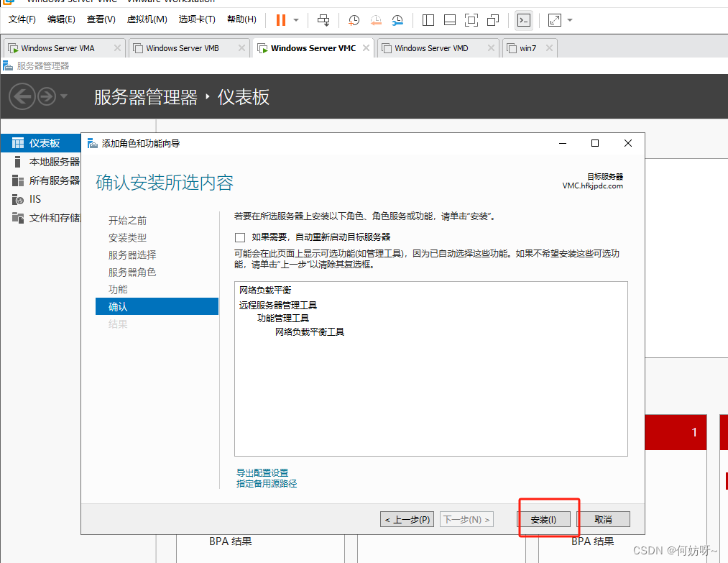This screenshot has width=728, height=563.
Task: Select 本地服务器 in the sidebar
Action: tap(54, 162)
